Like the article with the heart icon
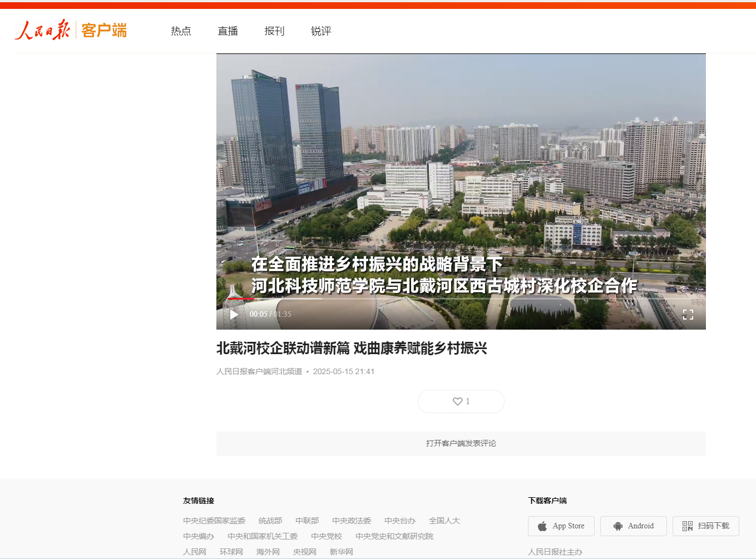The image size is (756, 559). 461,401
